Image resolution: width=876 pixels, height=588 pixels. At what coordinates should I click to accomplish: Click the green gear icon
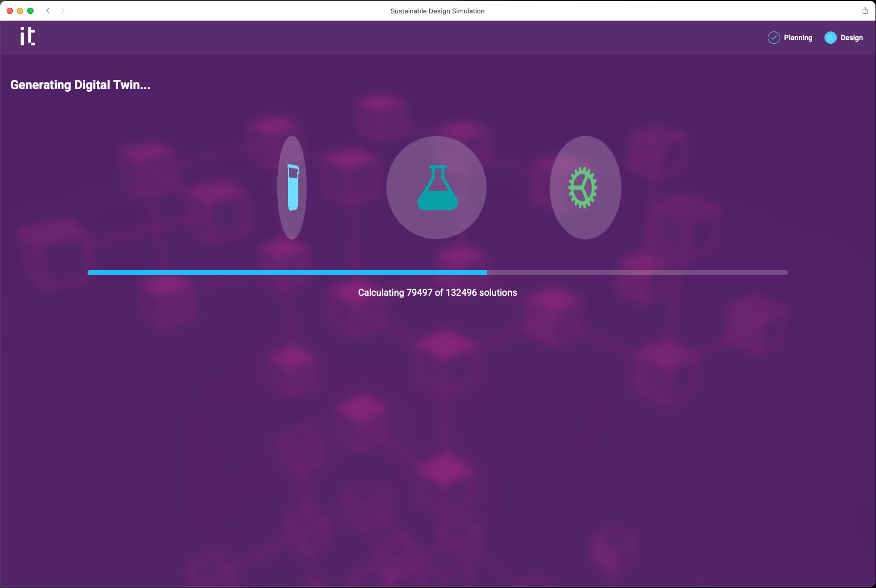(583, 188)
